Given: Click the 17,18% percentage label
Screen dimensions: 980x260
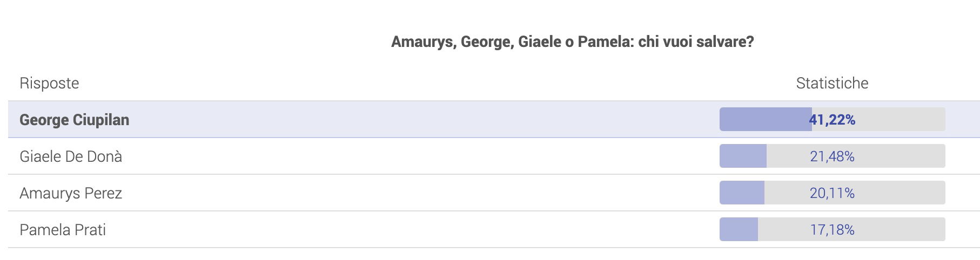Looking at the screenshot, I should click(x=832, y=230).
